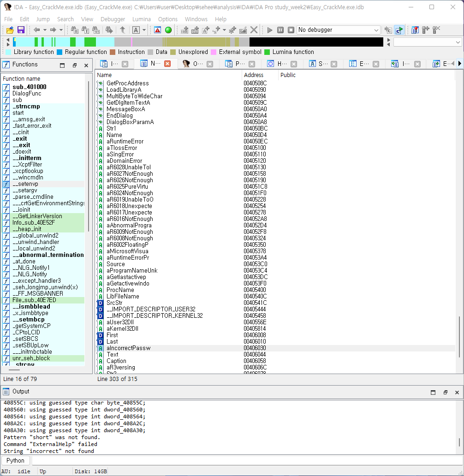This screenshot has width=464, height=476.
Task: Terminate the process with the stop button
Action: click(291, 30)
